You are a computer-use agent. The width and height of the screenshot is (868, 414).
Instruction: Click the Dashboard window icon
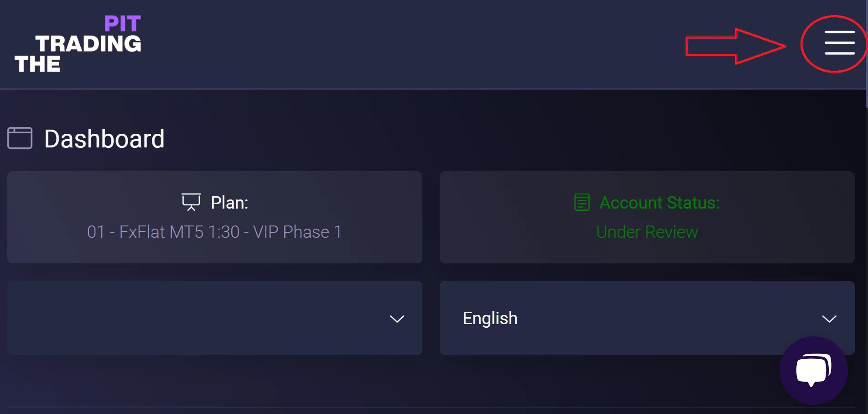(20, 138)
